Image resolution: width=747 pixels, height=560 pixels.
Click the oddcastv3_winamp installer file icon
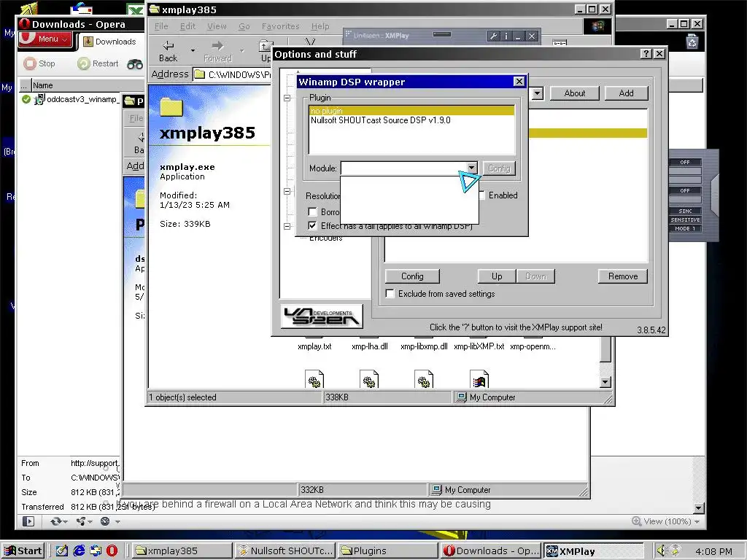pyautogui.click(x=39, y=99)
